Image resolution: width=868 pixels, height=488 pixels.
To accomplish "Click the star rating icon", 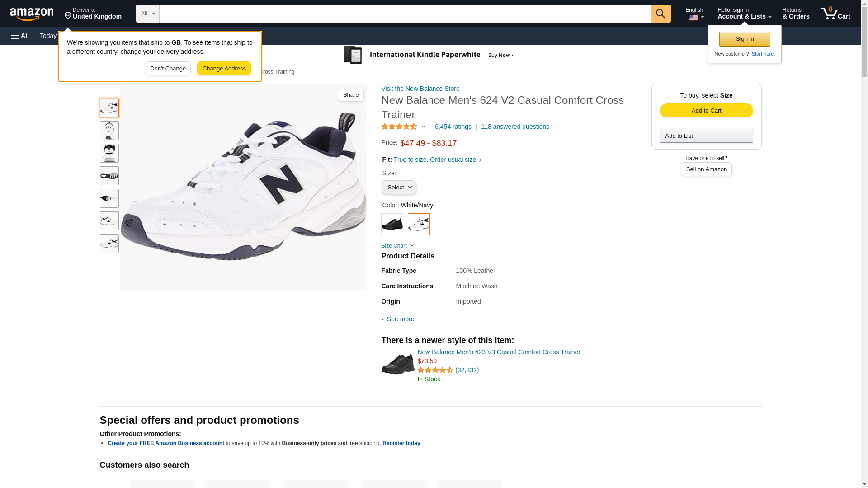I will coord(399,127).
